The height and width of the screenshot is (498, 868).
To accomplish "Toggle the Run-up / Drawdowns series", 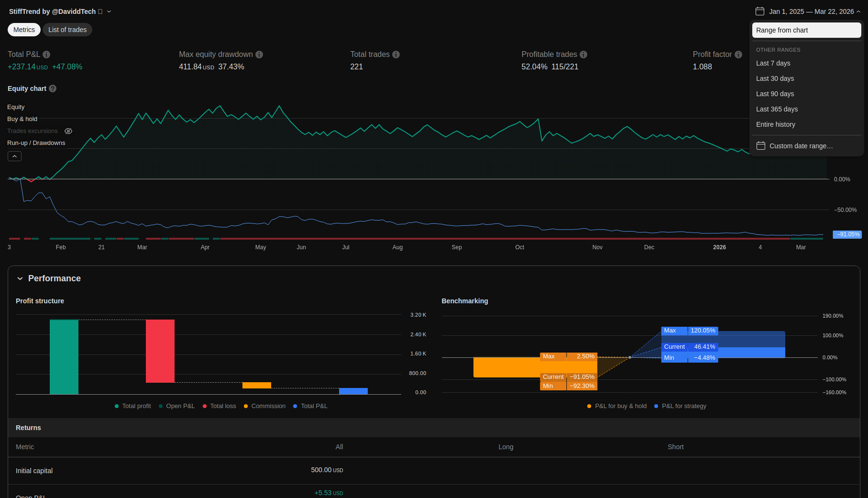I will (x=36, y=143).
